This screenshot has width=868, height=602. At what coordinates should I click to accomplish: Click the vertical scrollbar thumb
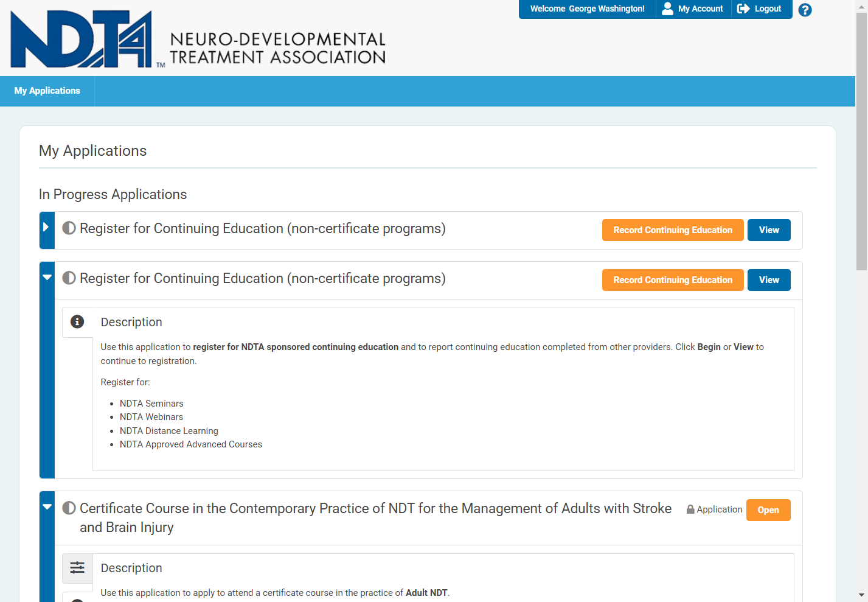861,140
